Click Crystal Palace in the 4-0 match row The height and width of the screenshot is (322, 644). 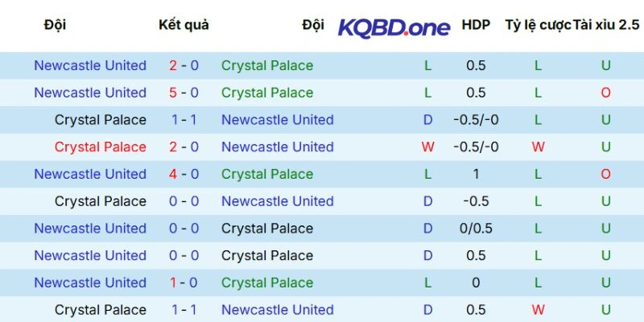coord(267,174)
